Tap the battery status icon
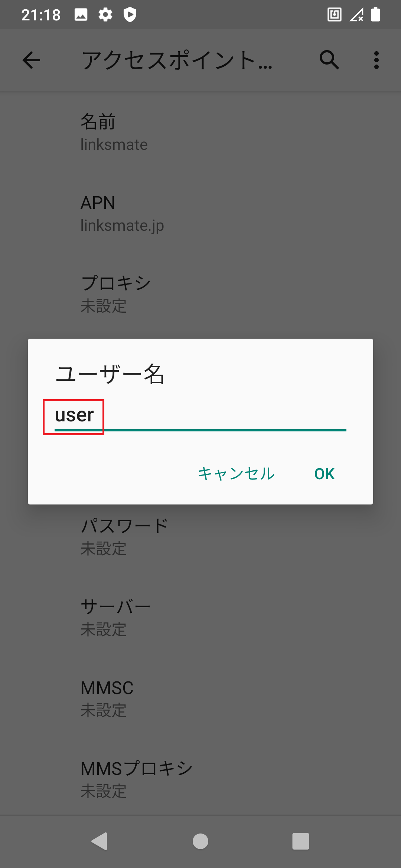This screenshot has width=401, height=868. pos(376,15)
